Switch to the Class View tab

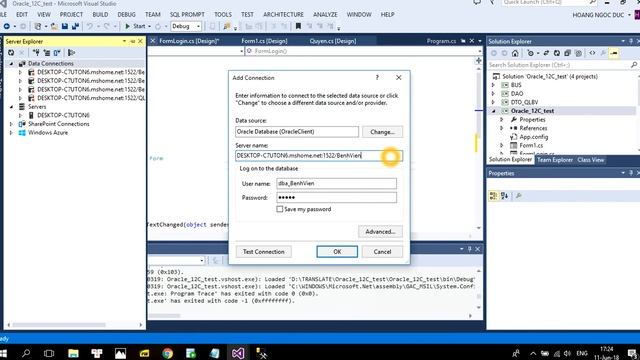590,160
